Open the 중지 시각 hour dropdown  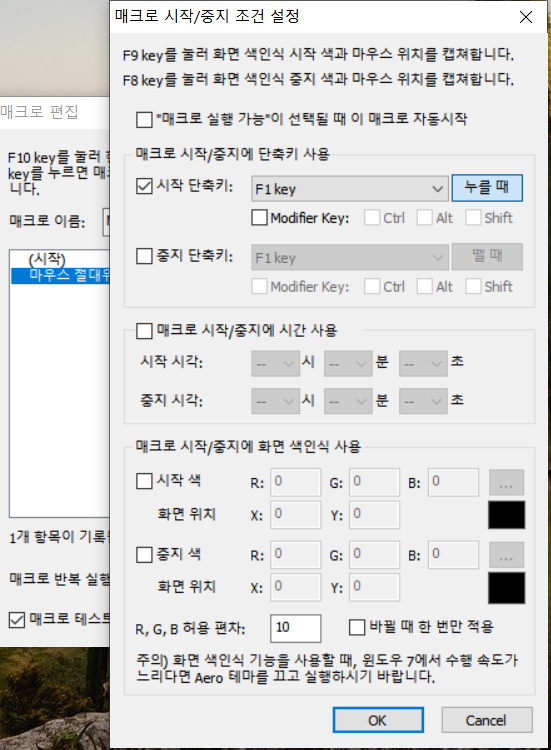tap(276, 401)
